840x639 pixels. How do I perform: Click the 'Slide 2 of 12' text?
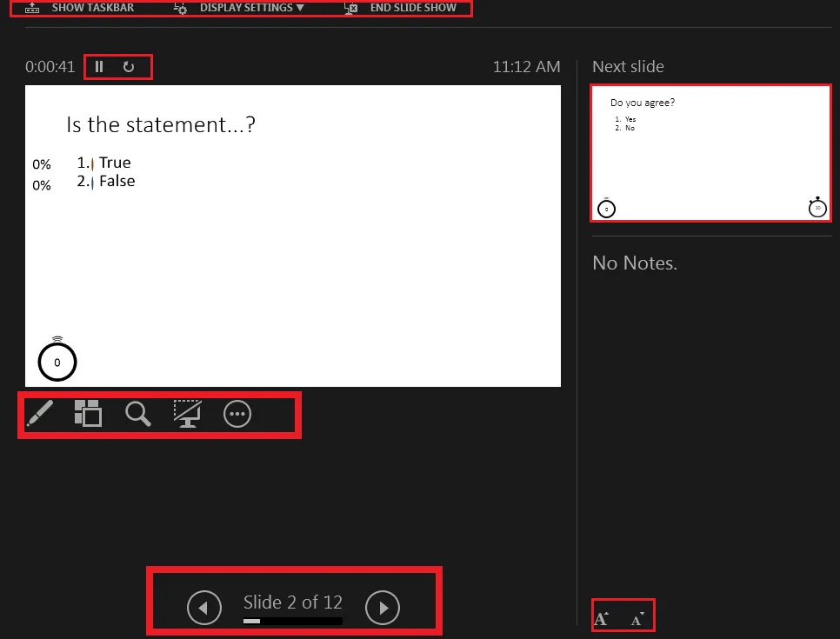pyautogui.click(x=292, y=602)
